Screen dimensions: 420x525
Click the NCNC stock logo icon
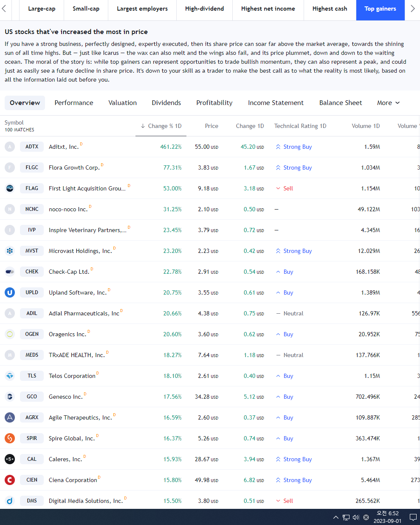pyautogui.click(x=10, y=209)
